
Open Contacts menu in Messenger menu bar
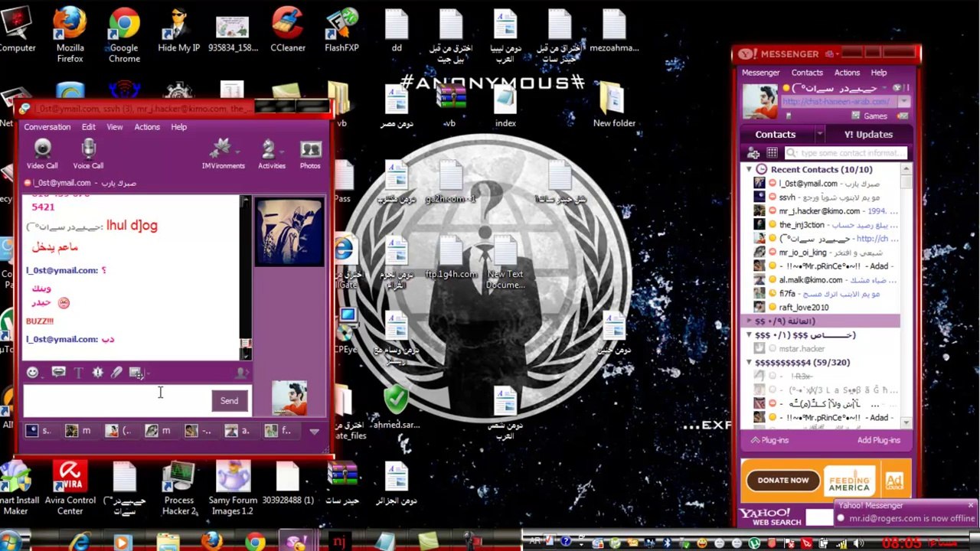pos(807,73)
